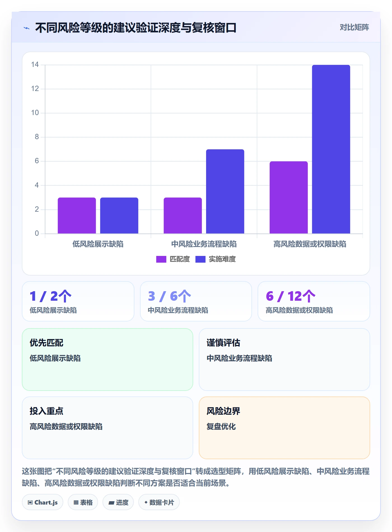Select the 投入重点 matrix card
This screenshot has width=392, height=532.
pos(108,428)
